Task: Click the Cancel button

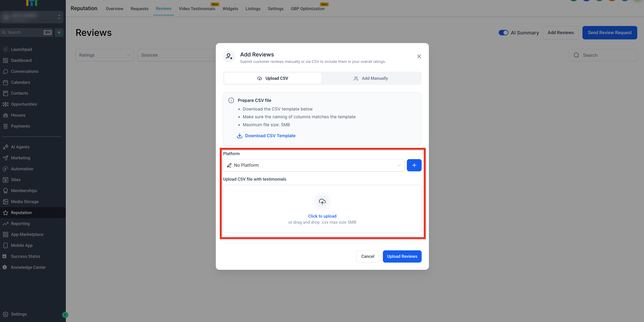Action: [x=367, y=256]
